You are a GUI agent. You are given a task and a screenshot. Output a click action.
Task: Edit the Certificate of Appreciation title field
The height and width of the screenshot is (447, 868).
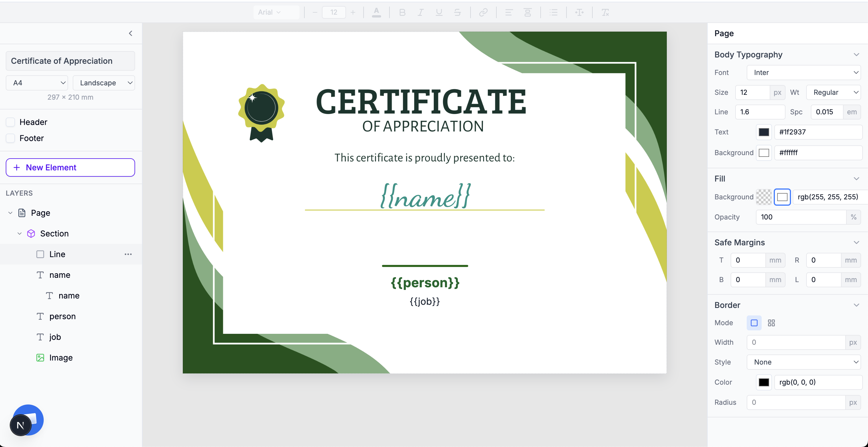pos(70,61)
